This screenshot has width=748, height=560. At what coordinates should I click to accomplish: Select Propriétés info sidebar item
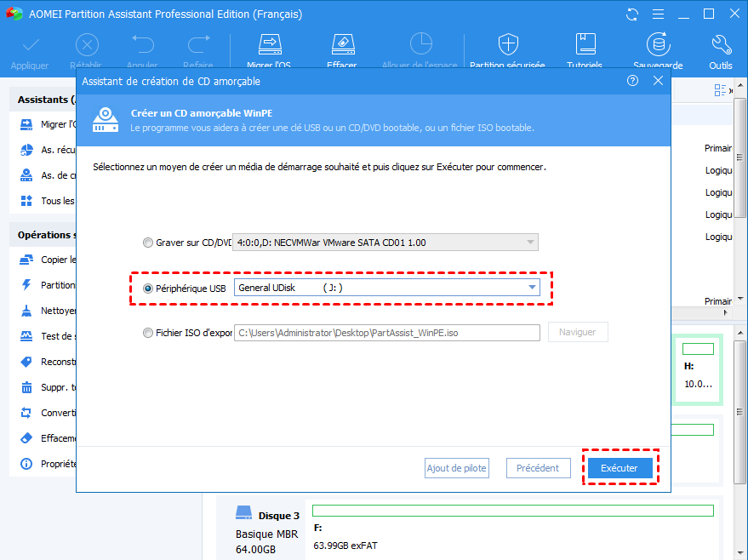tap(48, 464)
